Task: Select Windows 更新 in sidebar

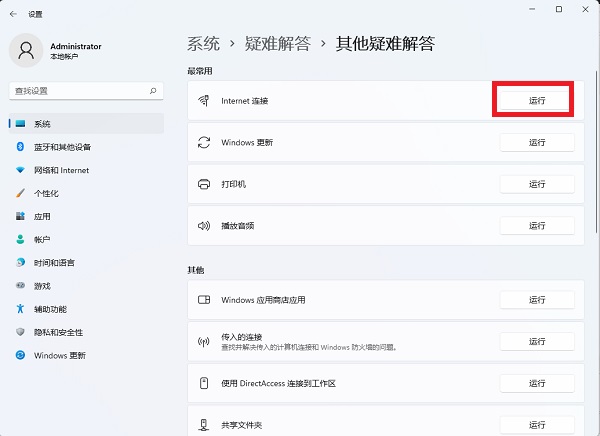Action: point(60,355)
